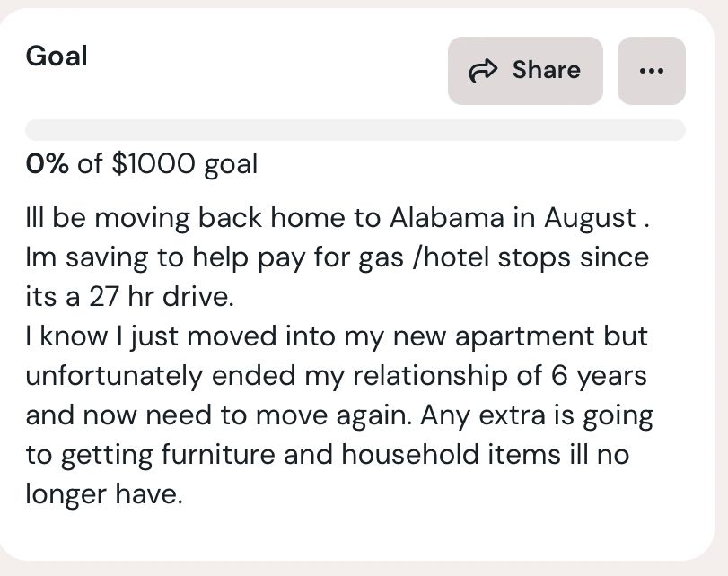Click the phrase gas /hotel stops
728x576 pixels.
464,258
